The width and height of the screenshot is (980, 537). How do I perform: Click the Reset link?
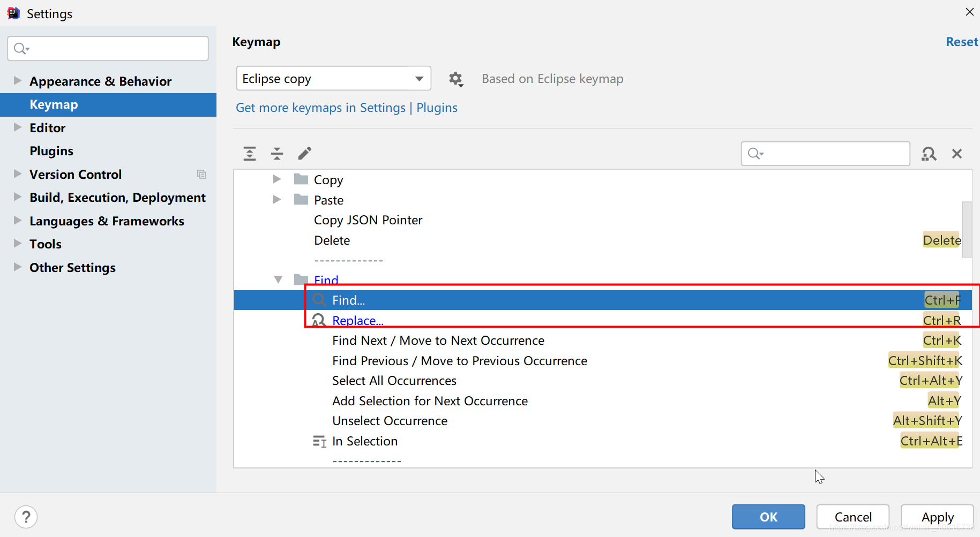click(x=962, y=42)
